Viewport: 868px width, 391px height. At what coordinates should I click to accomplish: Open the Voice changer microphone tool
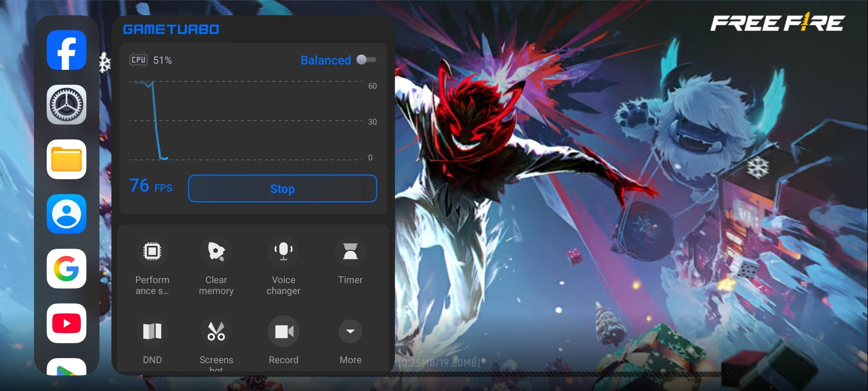tap(283, 251)
